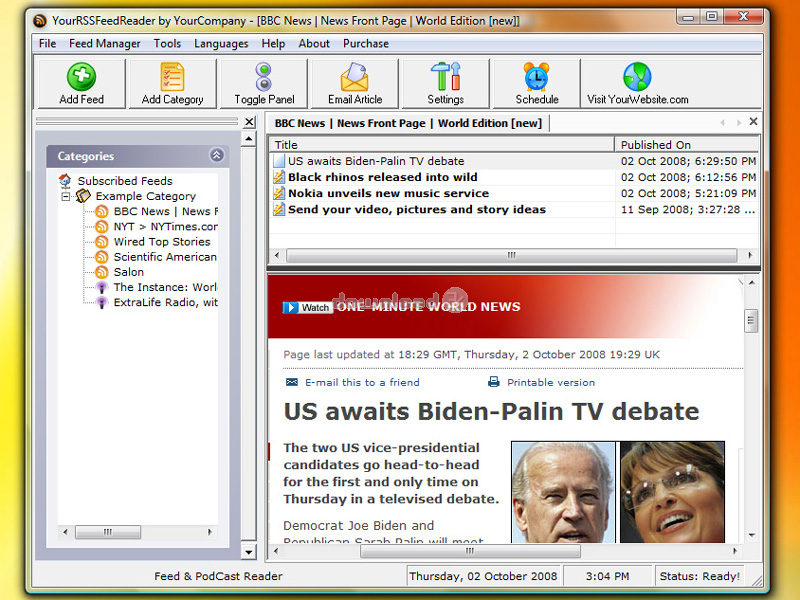The image size is (800, 600).
Task: Click unread icon next to Black rhinos article
Action: point(279,177)
